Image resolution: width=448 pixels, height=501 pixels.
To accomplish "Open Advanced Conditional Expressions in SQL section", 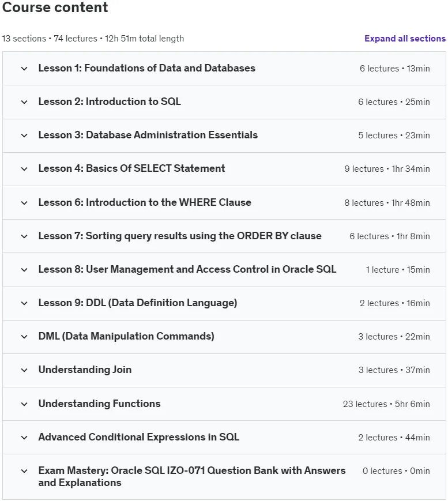I will [139, 437].
